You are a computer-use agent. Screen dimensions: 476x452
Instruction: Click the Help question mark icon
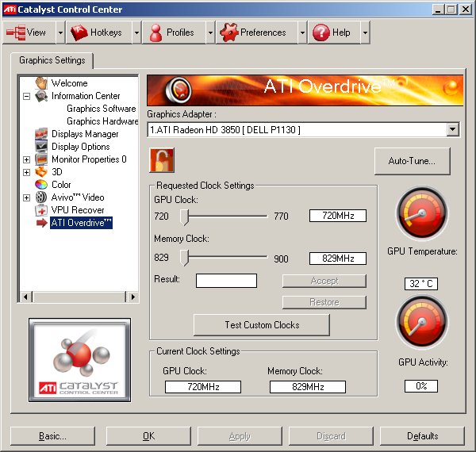coord(321,33)
